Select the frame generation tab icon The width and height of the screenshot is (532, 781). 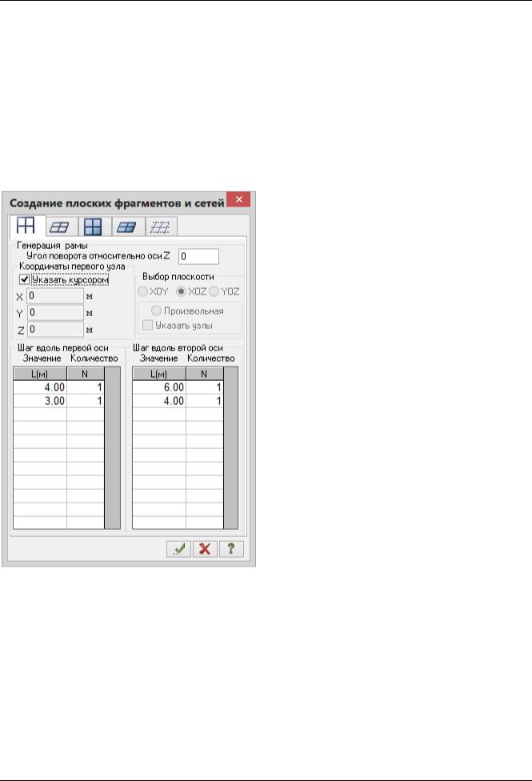pos(27,226)
